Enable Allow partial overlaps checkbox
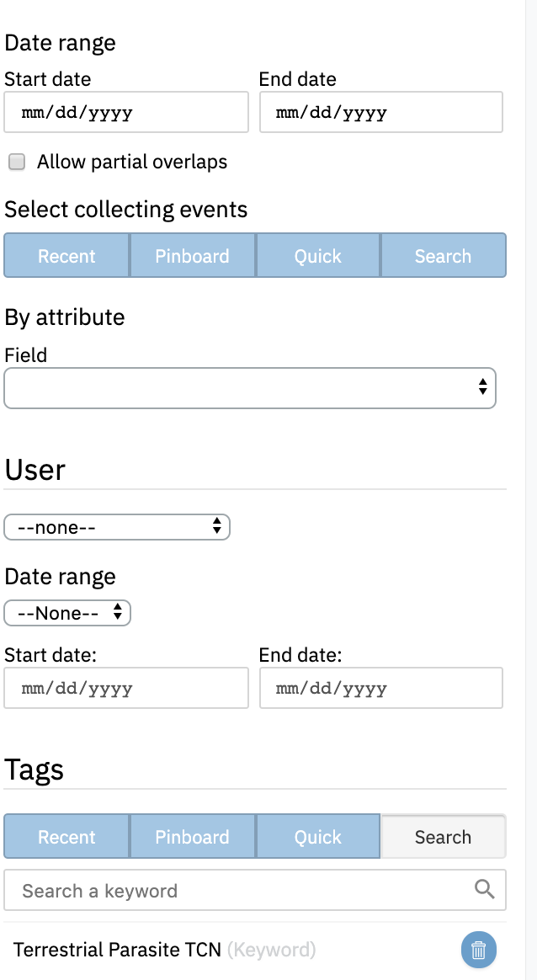The width and height of the screenshot is (537, 980). (16, 162)
